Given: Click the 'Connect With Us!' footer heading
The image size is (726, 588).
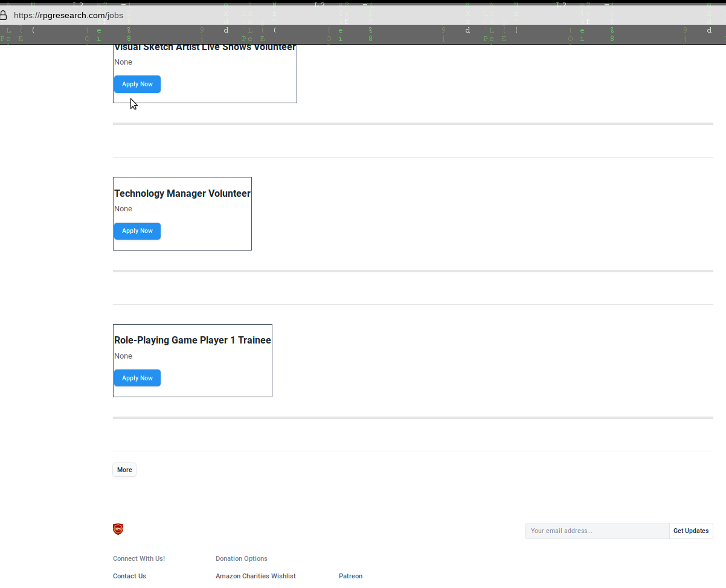Looking at the screenshot, I should (139, 558).
